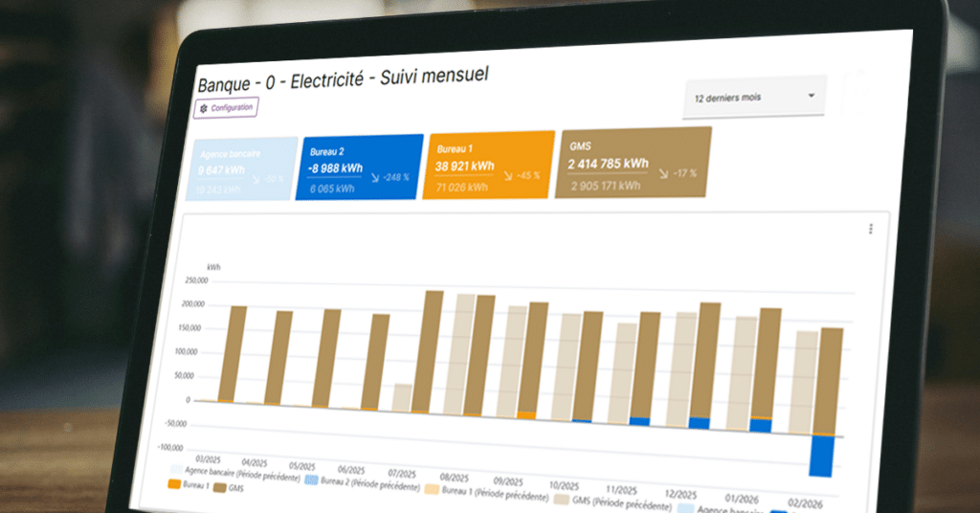Click the 08/2025 GMS brown bar
The image size is (980, 513).
click(434, 352)
